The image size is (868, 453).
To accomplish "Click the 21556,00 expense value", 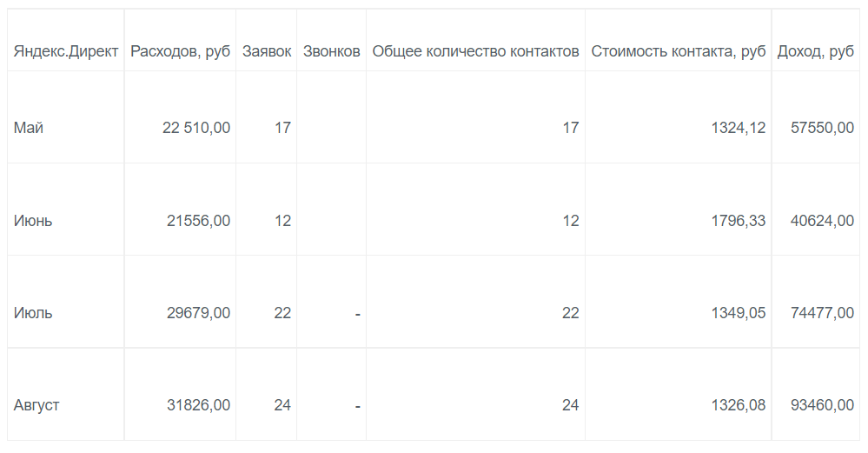I will coord(199,221).
